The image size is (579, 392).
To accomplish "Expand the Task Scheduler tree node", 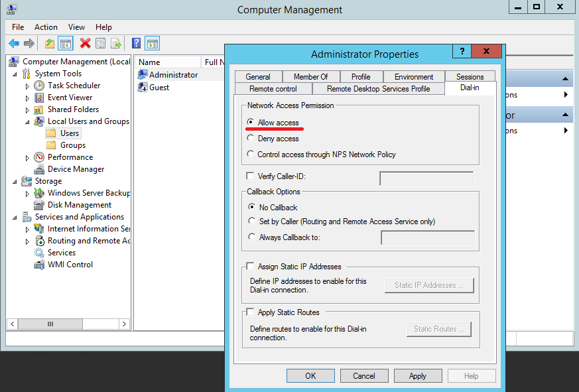I will coord(27,86).
